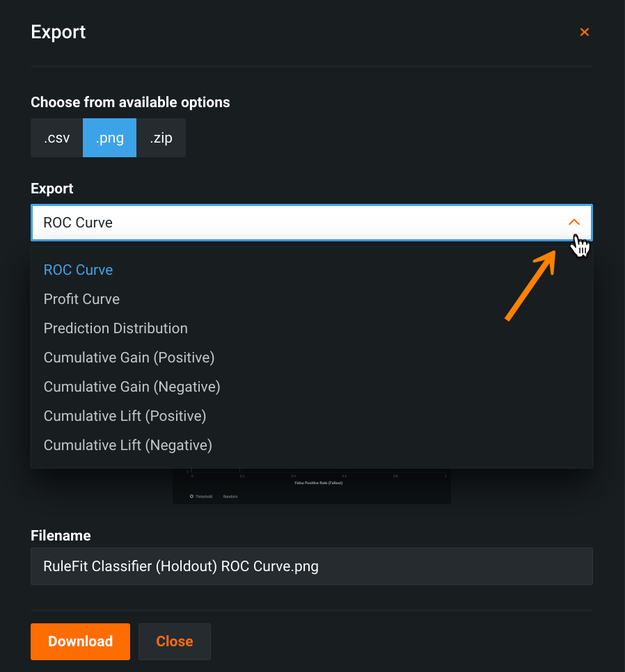Select the .csv export format

pos(56,138)
